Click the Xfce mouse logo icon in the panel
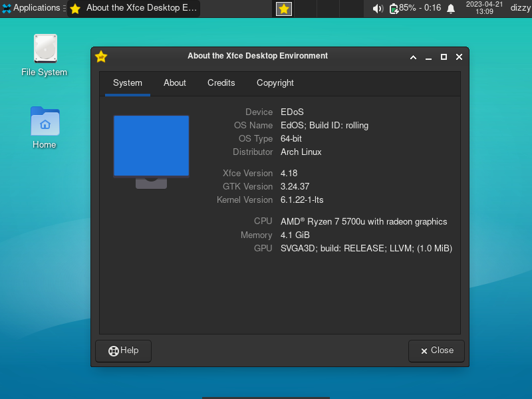 pos(7,8)
